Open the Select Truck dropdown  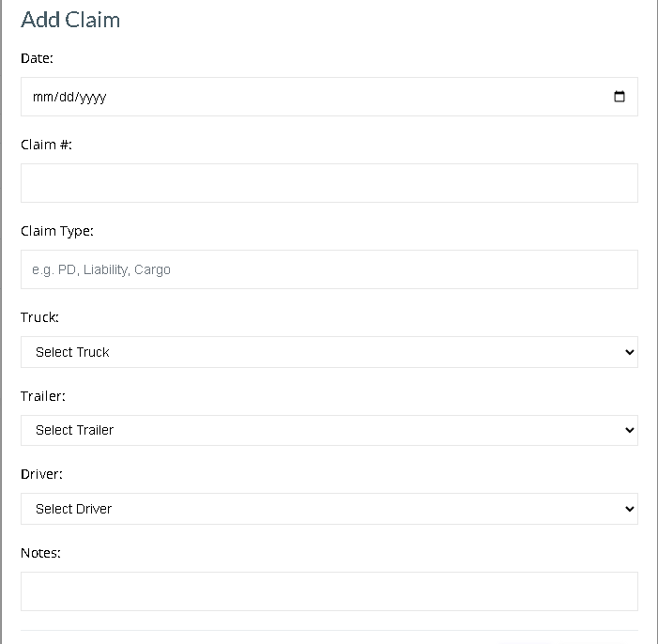pyautogui.click(x=329, y=352)
